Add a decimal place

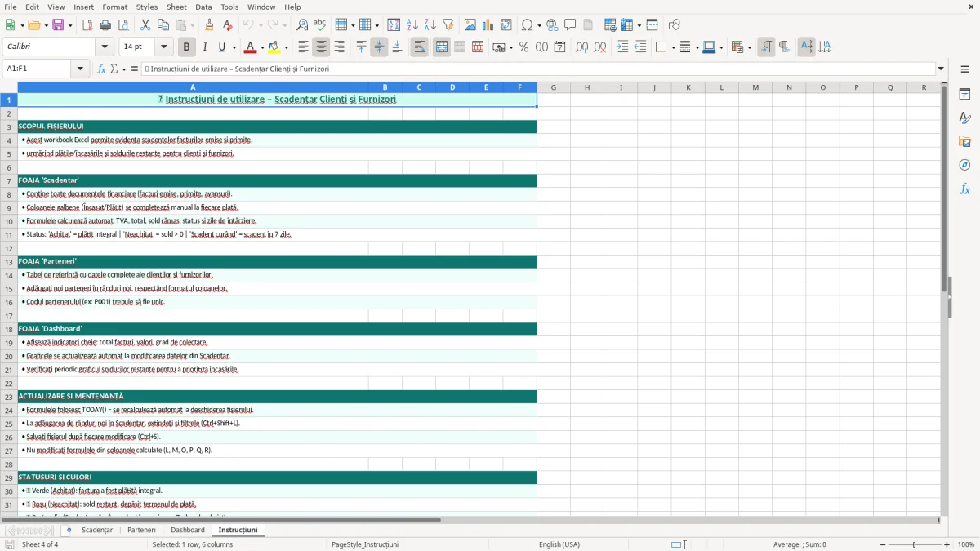[x=581, y=47]
